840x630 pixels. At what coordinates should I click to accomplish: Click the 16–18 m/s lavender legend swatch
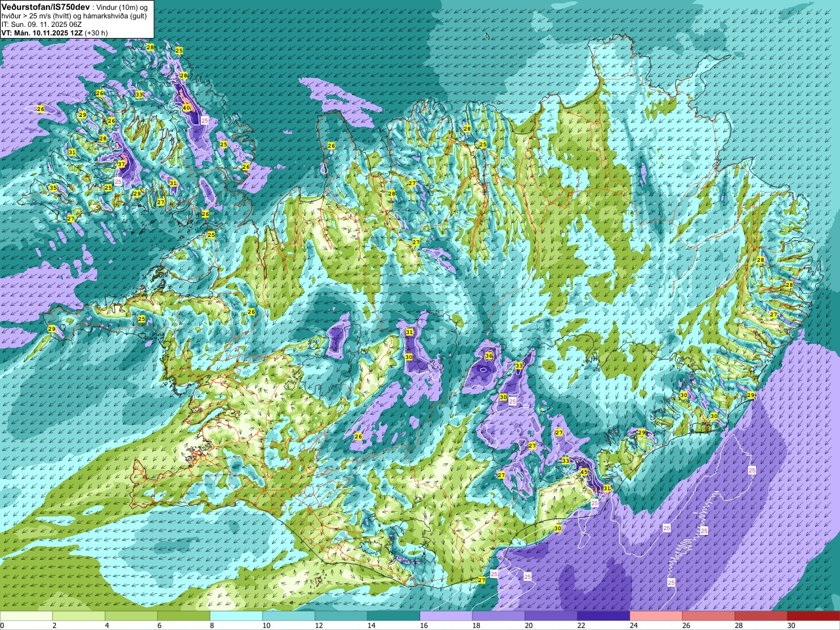tap(446, 616)
